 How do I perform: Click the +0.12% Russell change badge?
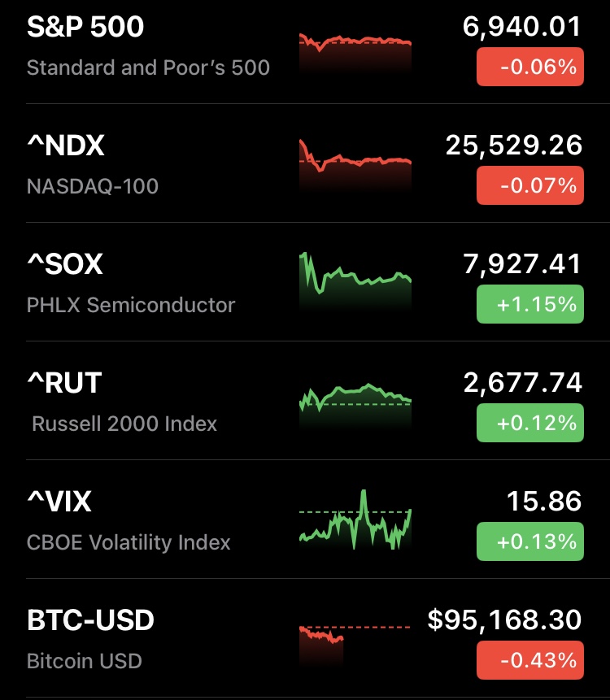point(529,423)
